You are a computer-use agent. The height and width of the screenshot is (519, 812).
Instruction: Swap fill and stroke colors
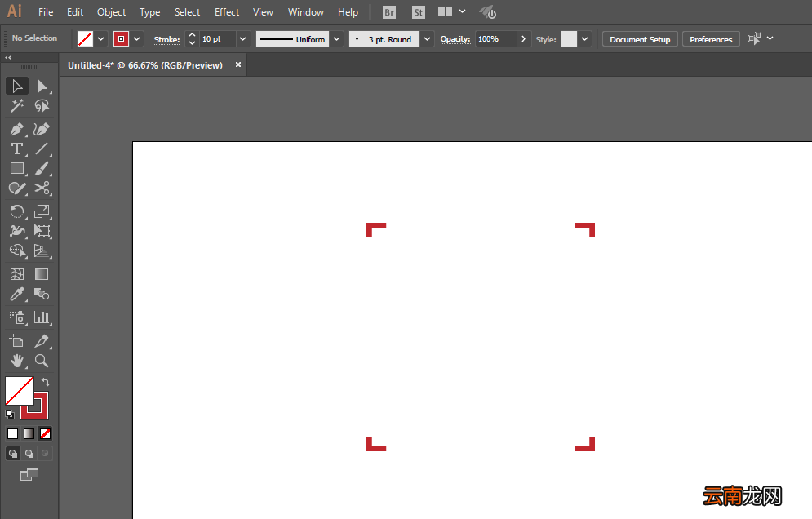[46, 382]
